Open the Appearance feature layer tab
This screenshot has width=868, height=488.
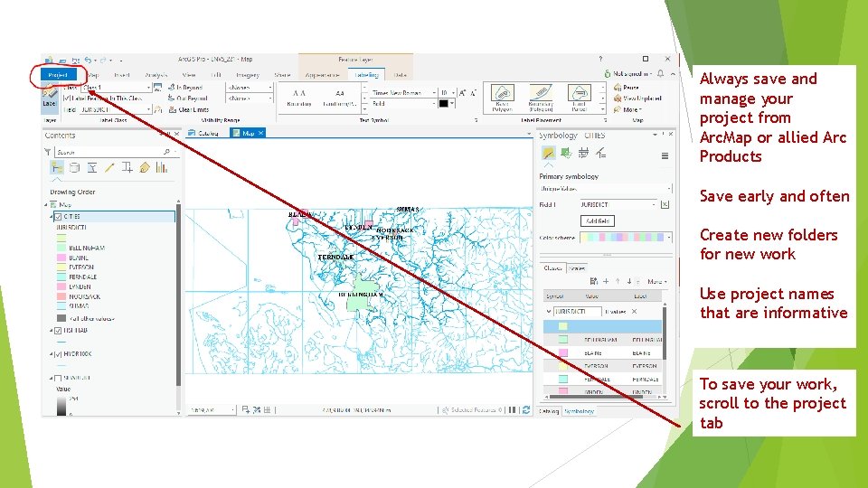click(322, 75)
